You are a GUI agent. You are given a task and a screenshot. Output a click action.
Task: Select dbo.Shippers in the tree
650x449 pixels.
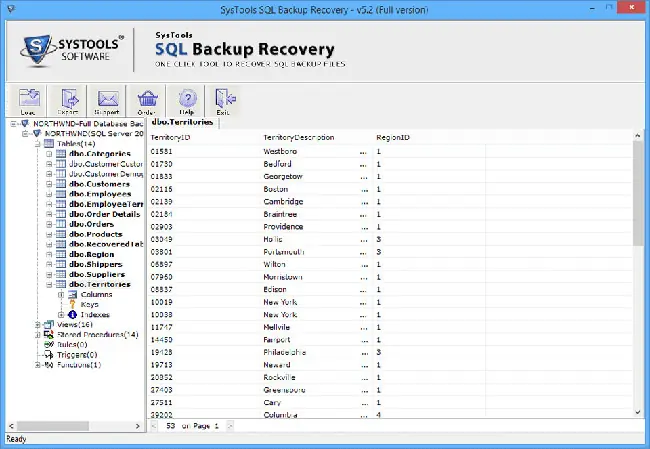(x=96, y=265)
